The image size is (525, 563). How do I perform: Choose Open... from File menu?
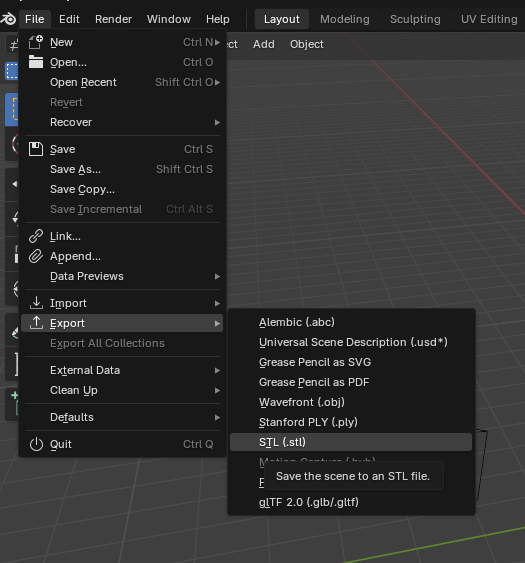pyautogui.click(x=122, y=62)
